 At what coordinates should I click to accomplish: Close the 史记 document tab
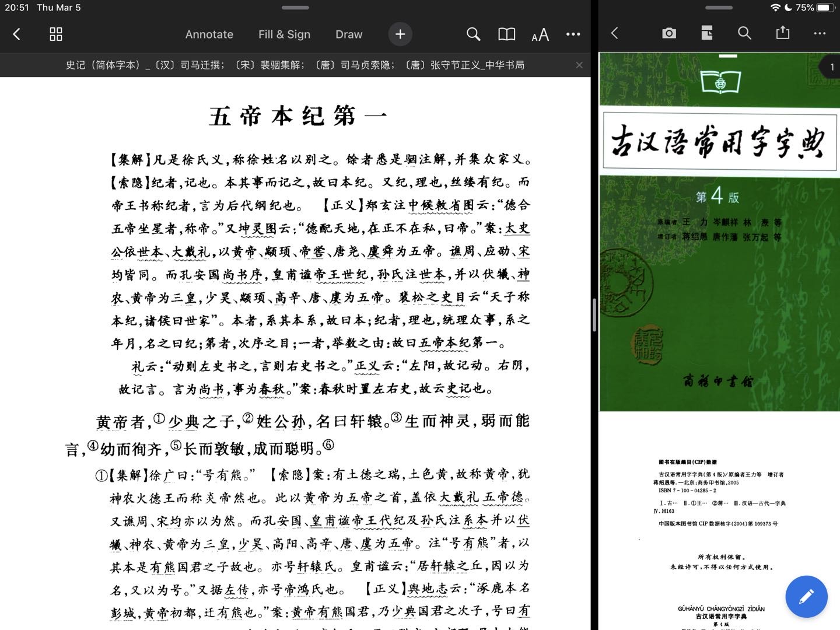click(579, 65)
